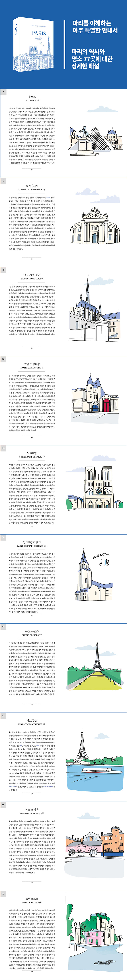The height and width of the screenshot is (980, 127).
Task: Click the number 42 section badge
Action: 3,626
